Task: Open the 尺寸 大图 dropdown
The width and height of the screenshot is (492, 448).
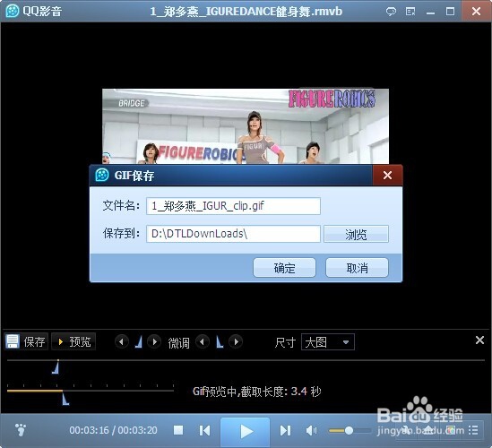Action: (x=328, y=342)
